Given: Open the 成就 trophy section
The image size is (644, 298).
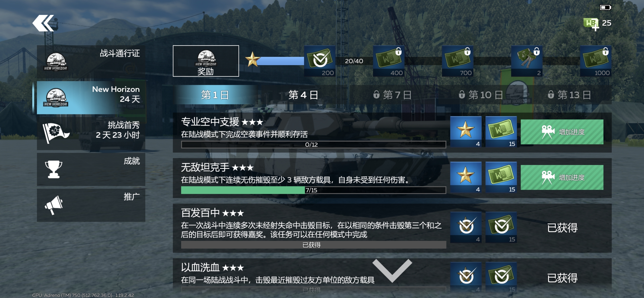Looking at the screenshot, I should [x=91, y=169].
